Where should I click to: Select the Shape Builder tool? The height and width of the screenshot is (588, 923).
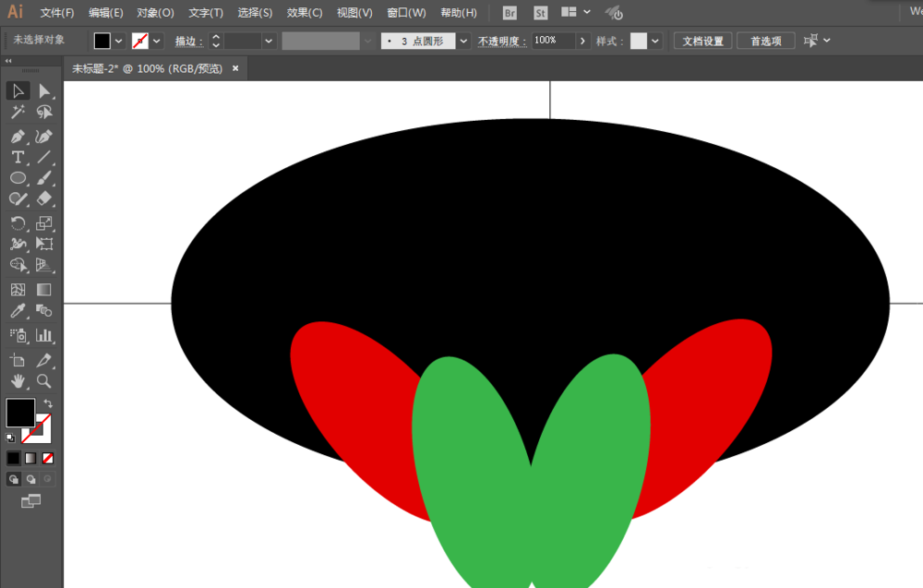(x=18, y=265)
